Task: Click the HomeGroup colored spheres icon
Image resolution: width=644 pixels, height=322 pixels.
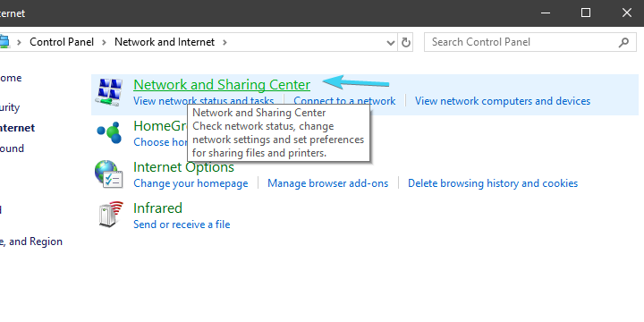Action: click(x=109, y=132)
